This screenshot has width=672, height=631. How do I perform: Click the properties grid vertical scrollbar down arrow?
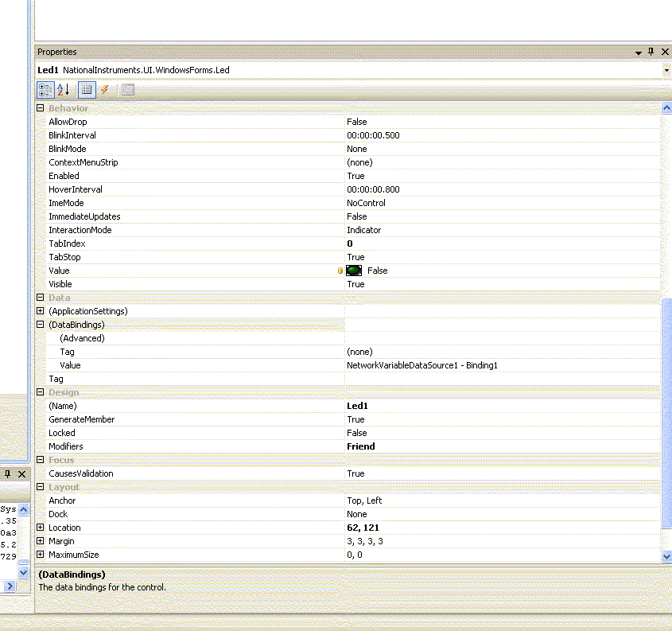point(666,556)
